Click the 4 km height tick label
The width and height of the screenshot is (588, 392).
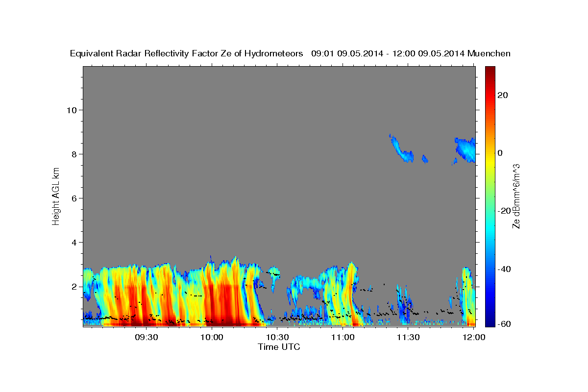[73, 242]
